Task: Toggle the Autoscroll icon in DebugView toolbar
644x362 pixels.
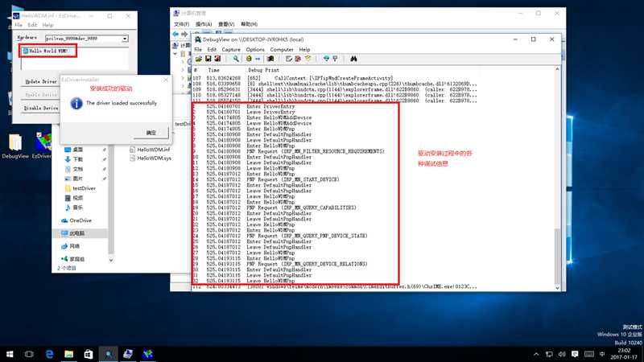Action: (326, 59)
